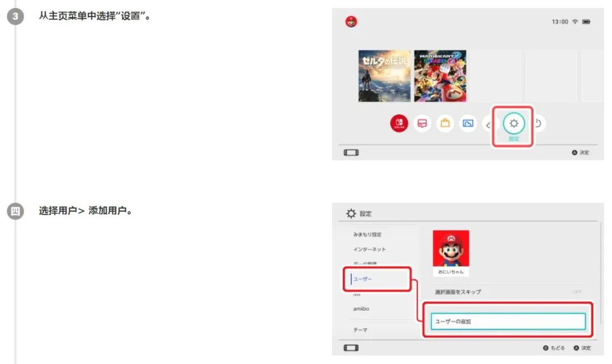This screenshot has width=612, height=364.
Task: Click the 13:00 clock display
Action: [x=560, y=22]
